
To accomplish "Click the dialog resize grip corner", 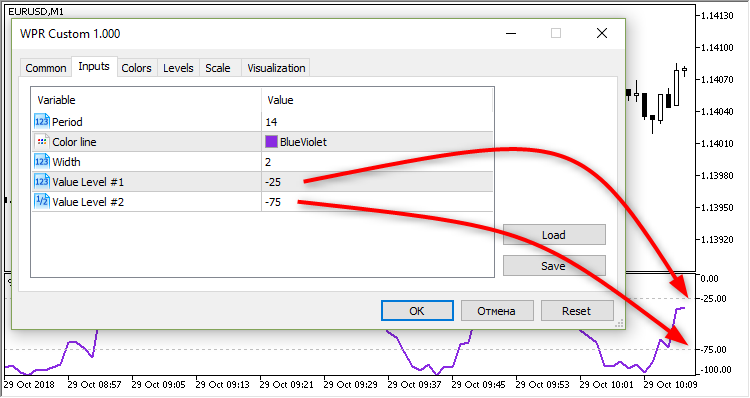I will tap(619, 324).
